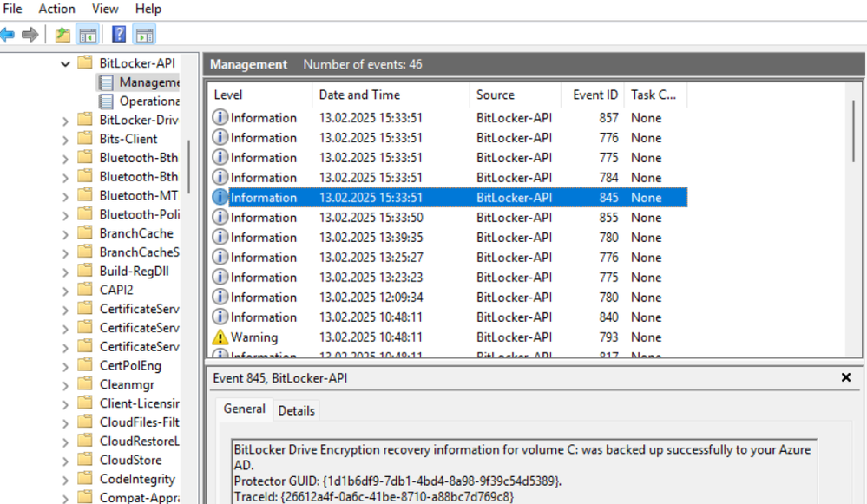Image resolution: width=867 pixels, height=504 pixels.
Task: Click the CodeIntegrity folder icon
Action: click(85, 478)
